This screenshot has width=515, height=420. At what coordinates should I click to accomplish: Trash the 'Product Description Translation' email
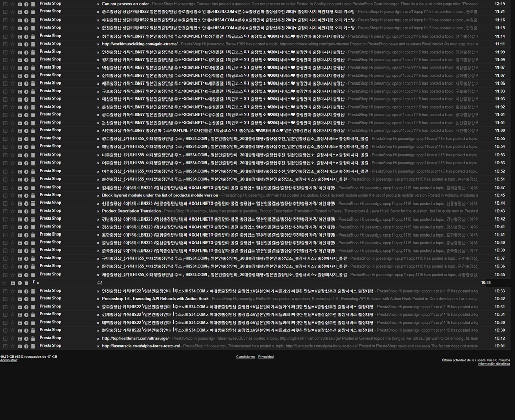point(33,212)
